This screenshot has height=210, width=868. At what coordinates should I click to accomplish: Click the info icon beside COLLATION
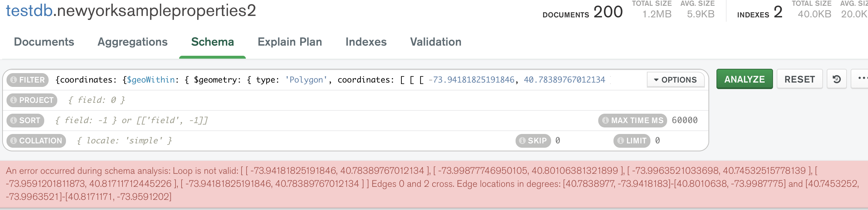click(14, 140)
